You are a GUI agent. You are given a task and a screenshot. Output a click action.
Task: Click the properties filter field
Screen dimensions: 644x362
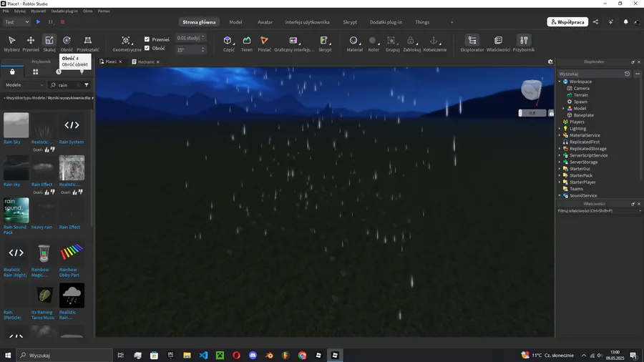point(599,211)
